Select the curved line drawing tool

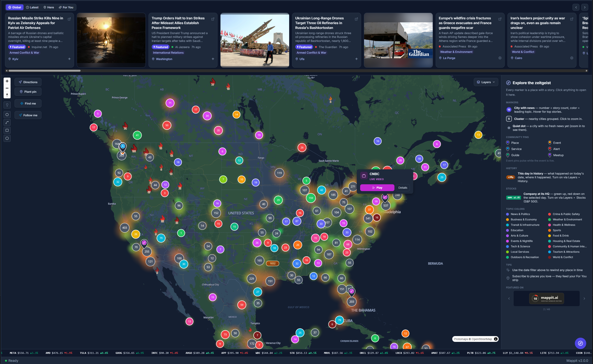pos(7,122)
